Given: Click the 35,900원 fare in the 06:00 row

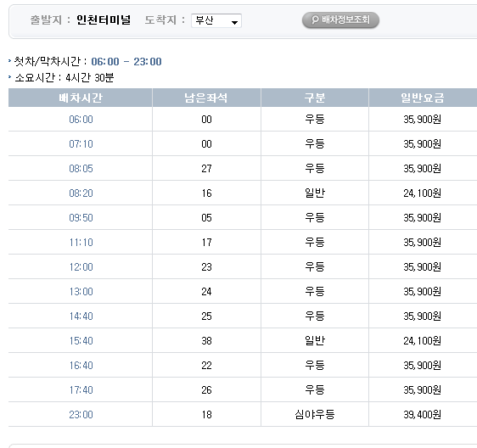Looking at the screenshot, I should coord(422,120).
